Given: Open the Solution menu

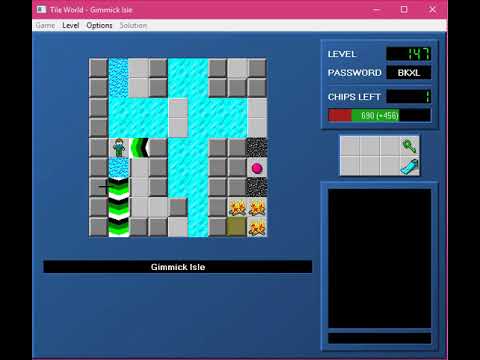Looking at the screenshot, I should click(133, 25).
